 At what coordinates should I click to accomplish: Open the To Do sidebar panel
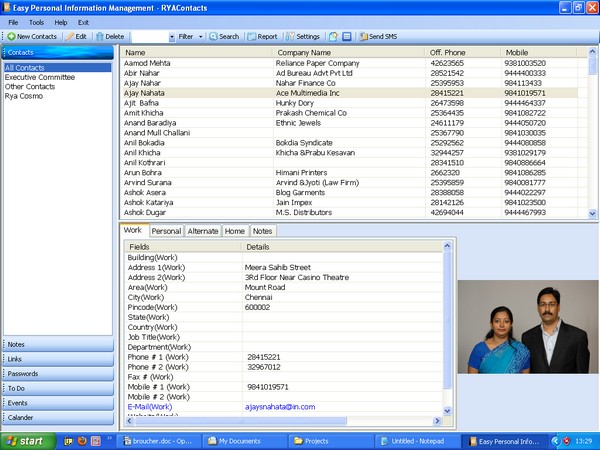(58, 388)
